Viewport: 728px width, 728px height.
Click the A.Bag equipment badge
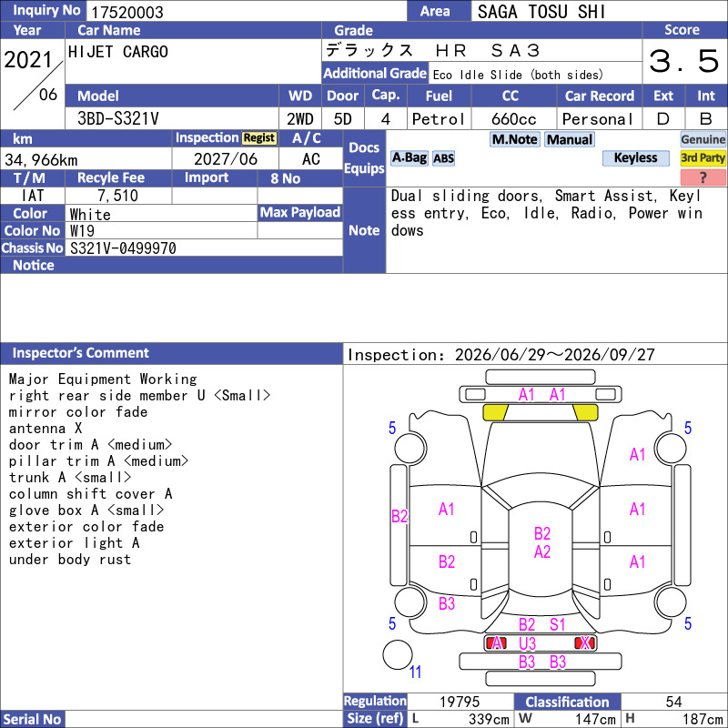click(409, 158)
